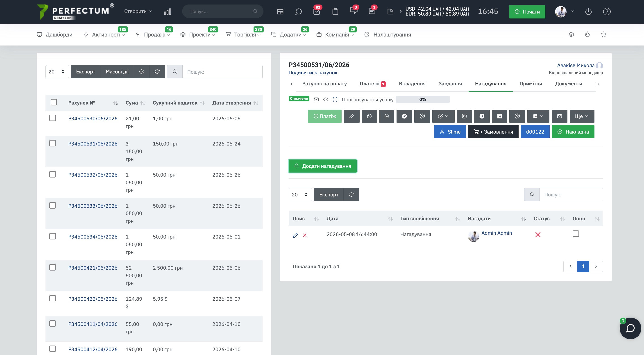Viewport: 644px width, 355px height.
Task: Open the Ще more actions dropdown
Action: click(582, 116)
